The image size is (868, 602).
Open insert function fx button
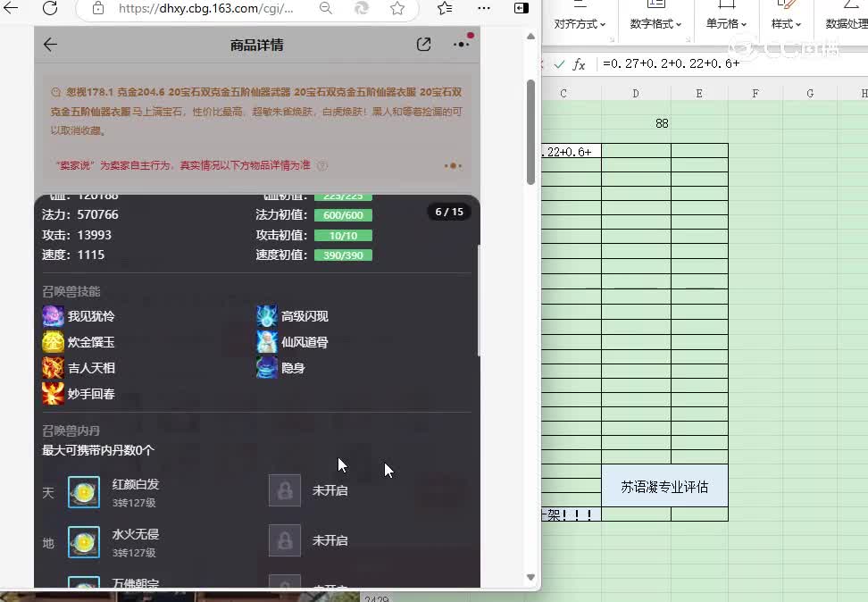pyautogui.click(x=579, y=64)
